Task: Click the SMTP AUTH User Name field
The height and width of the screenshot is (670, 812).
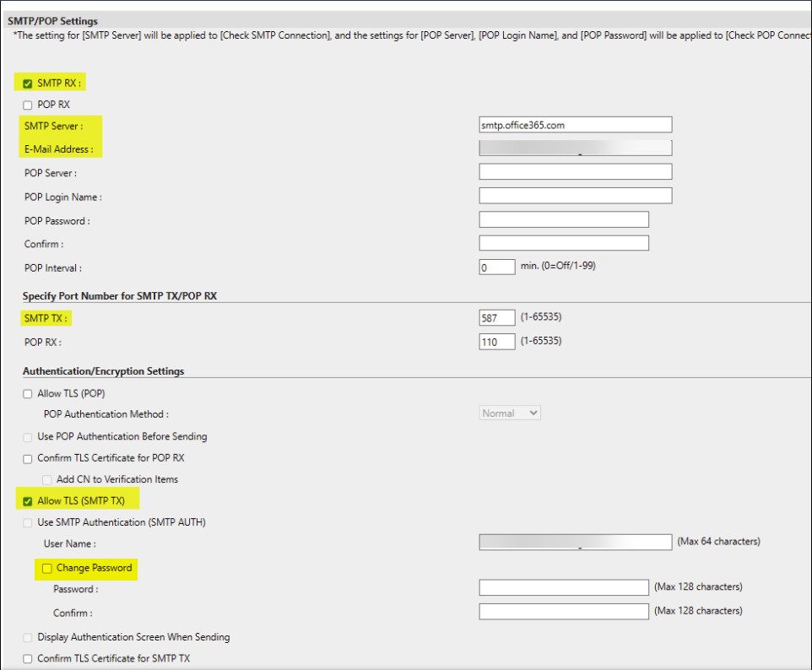Action: tap(575, 543)
